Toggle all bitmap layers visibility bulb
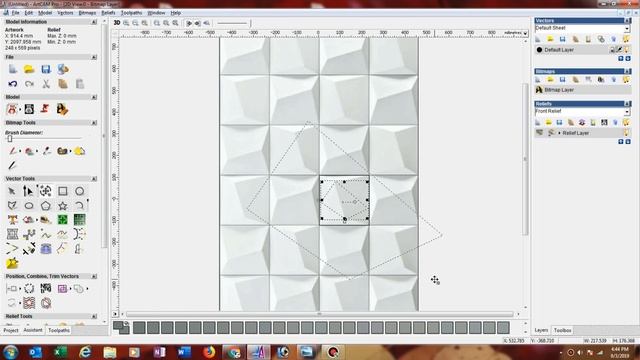 [x=627, y=80]
